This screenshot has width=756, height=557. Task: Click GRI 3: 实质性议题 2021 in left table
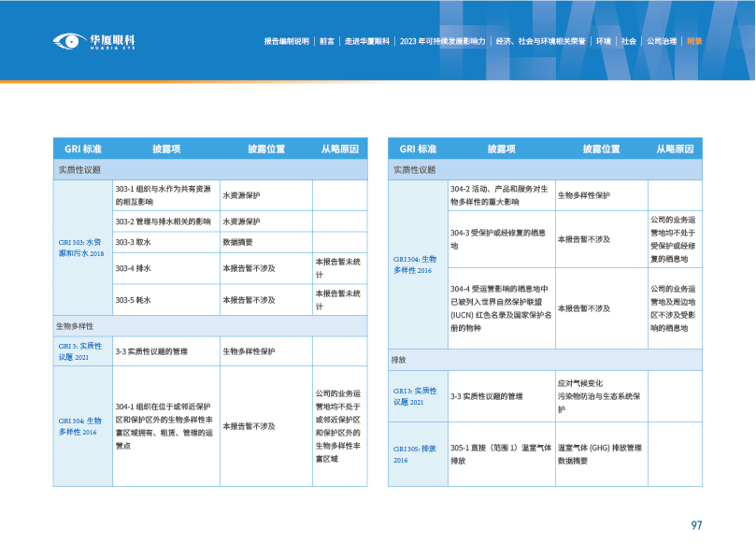(80, 351)
